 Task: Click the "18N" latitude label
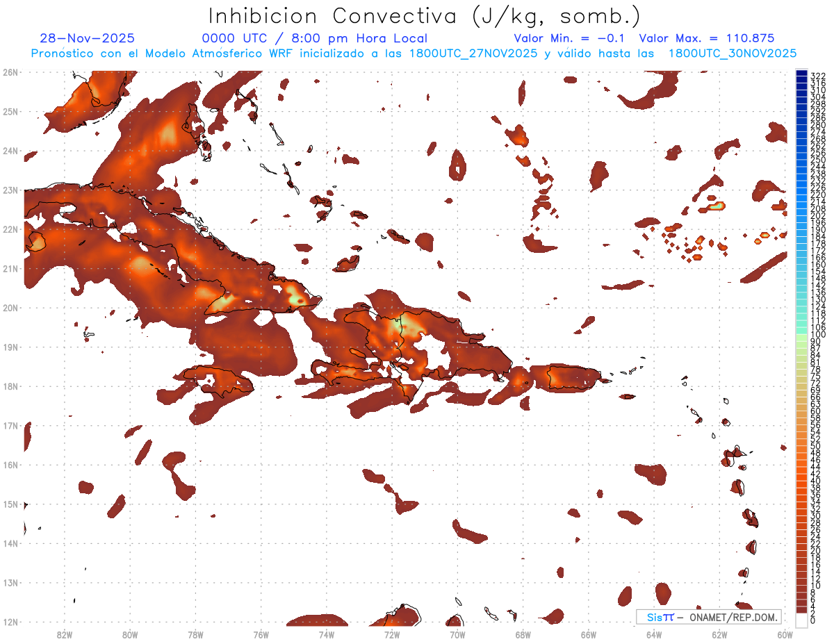coord(10,386)
